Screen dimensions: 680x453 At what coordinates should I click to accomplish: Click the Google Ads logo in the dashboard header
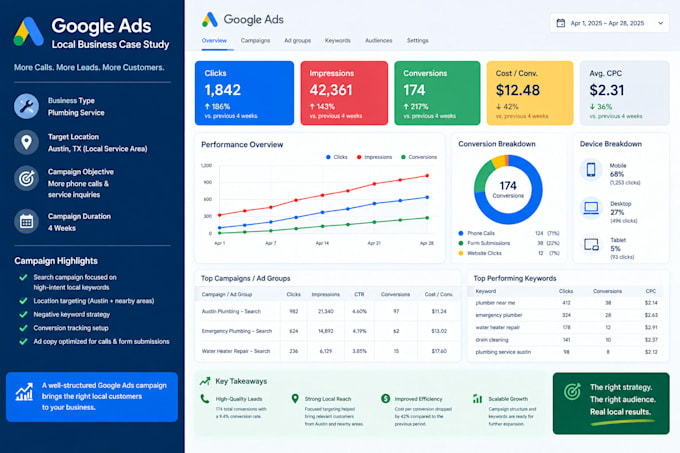point(210,20)
